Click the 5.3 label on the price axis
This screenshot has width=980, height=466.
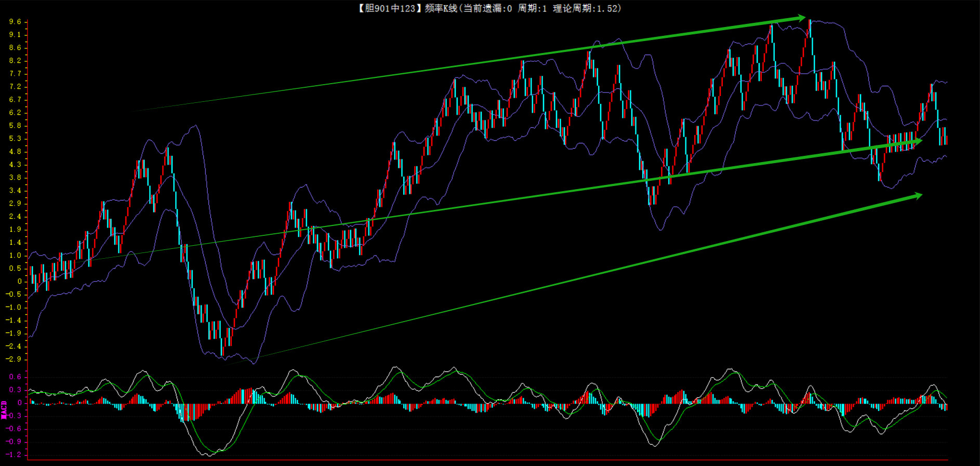pyautogui.click(x=15, y=139)
